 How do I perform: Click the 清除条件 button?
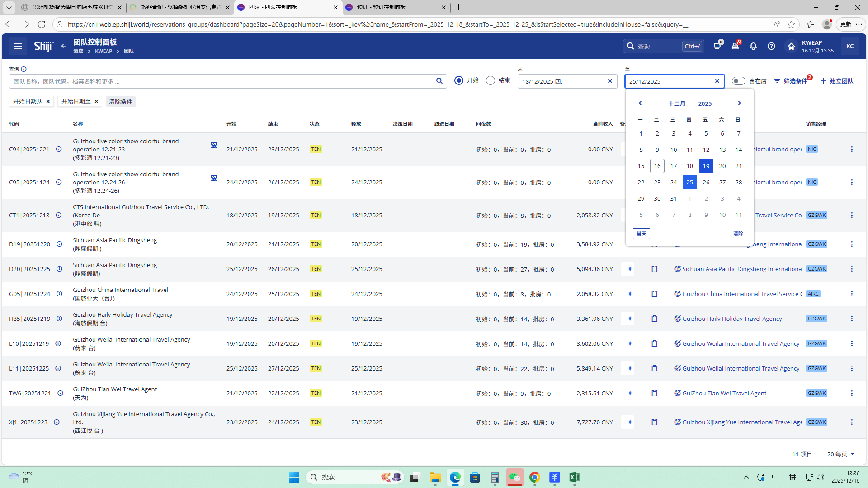[x=121, y=102]
